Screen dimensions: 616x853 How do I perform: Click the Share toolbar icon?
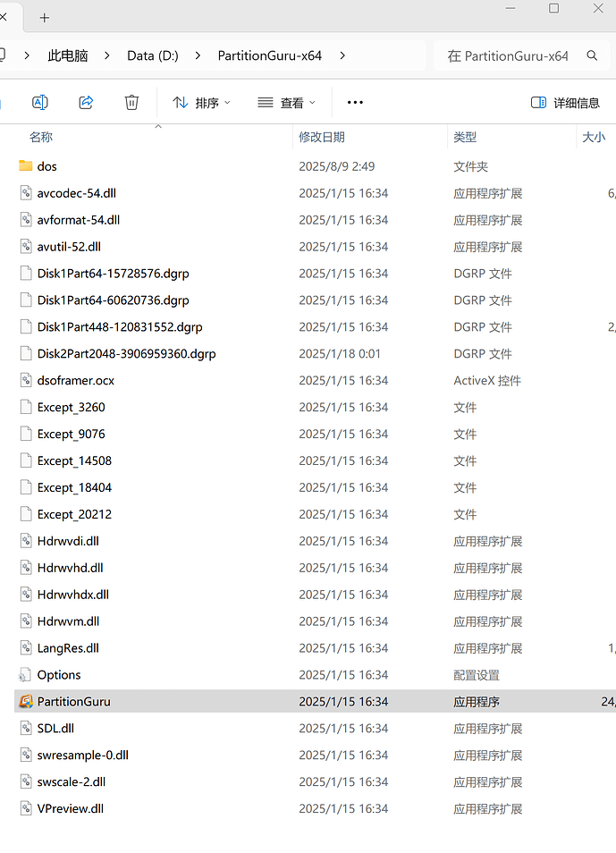(x=86, y=102)
